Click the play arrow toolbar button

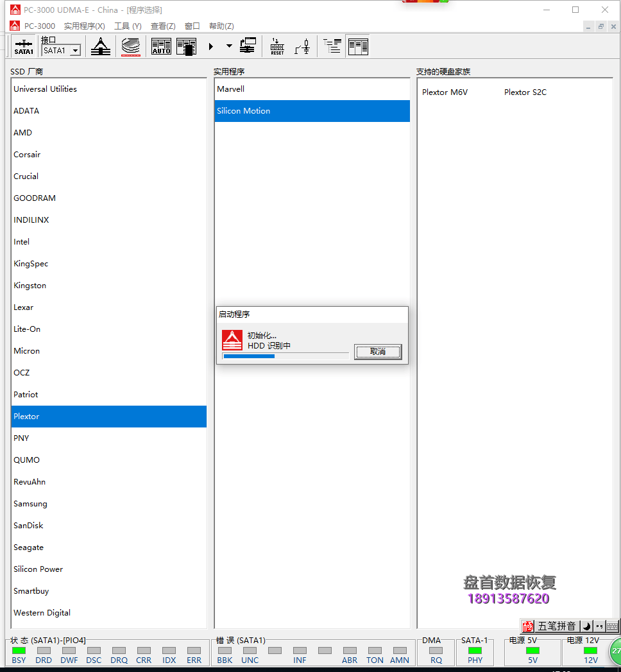pos(210,46)
